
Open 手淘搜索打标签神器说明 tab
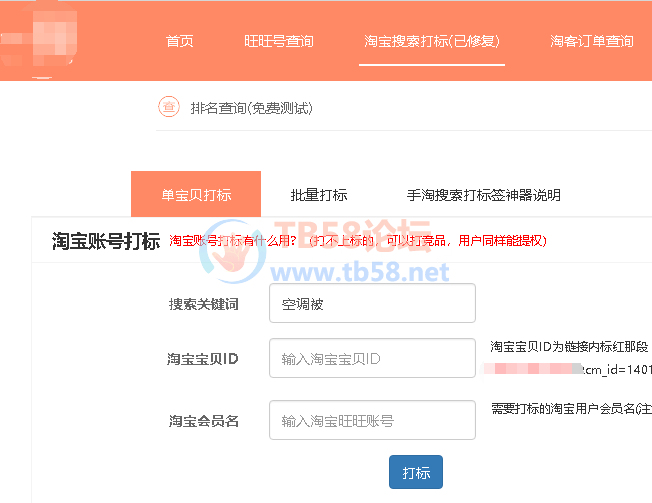pyautogui.click(x=484, y=195)
